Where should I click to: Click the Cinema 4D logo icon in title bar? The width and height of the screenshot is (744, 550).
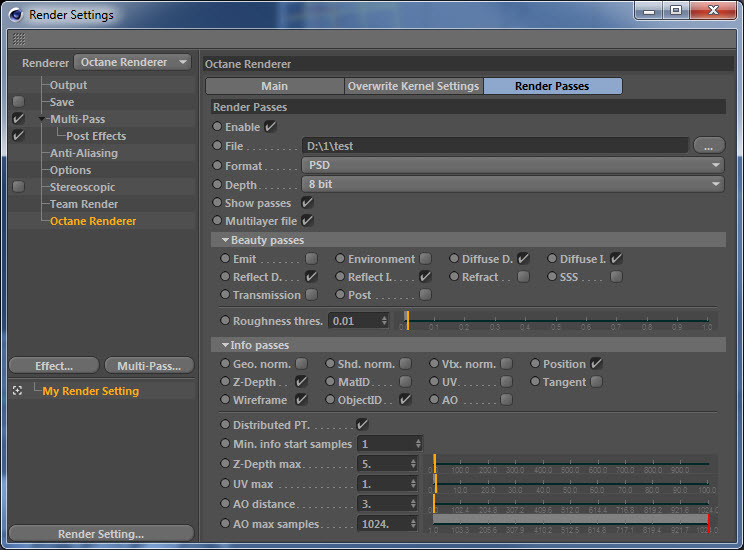[15, 15]
